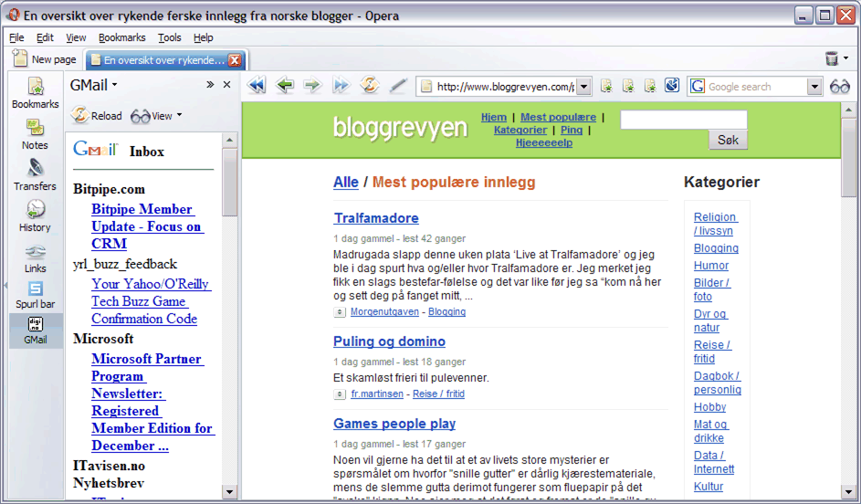Open the Kategorier header link
Image resolution: width=861 pixels, height=504 pixels.
click(520, 131)
